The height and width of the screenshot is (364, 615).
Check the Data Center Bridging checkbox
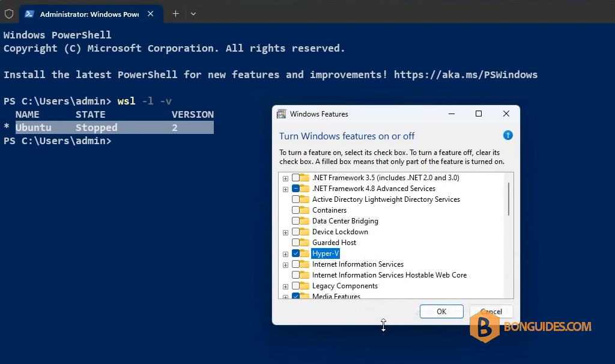pos(295,221)
